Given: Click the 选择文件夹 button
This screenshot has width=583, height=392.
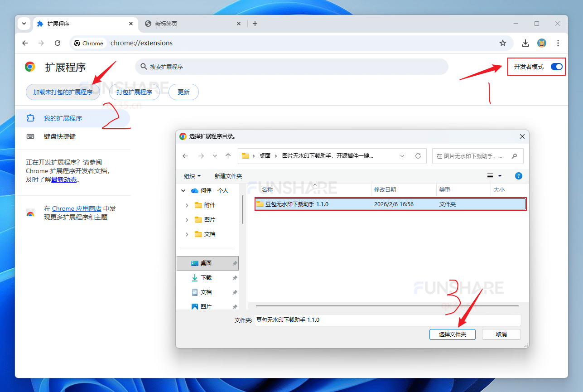Looking at the screenshot, I should pyautogui.click(x=452, y=334).
